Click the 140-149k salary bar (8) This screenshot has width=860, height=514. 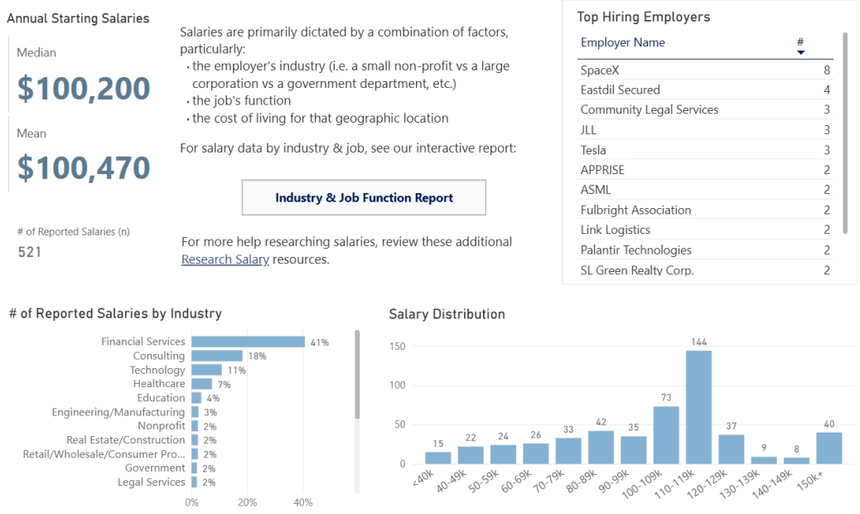(x=796, y=461)
